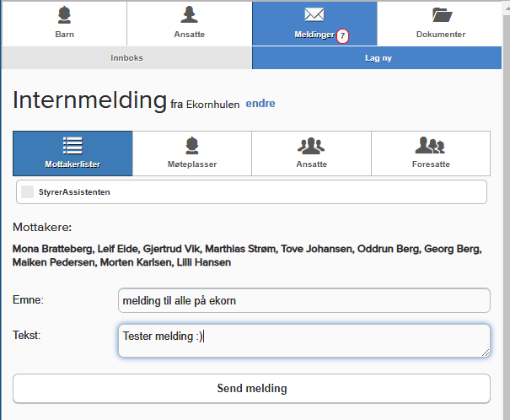Viewport: 510px width, 420px height.
Task: Open the Meldinger envelope icon
Action: tap(314, 14)
